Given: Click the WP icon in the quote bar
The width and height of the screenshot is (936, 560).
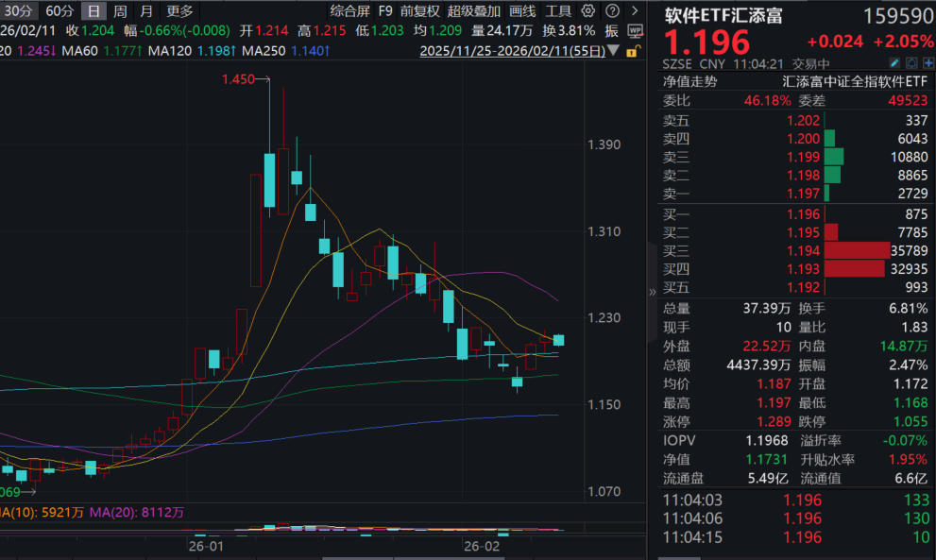Looking at the screenshot, I should click(637, 30).
